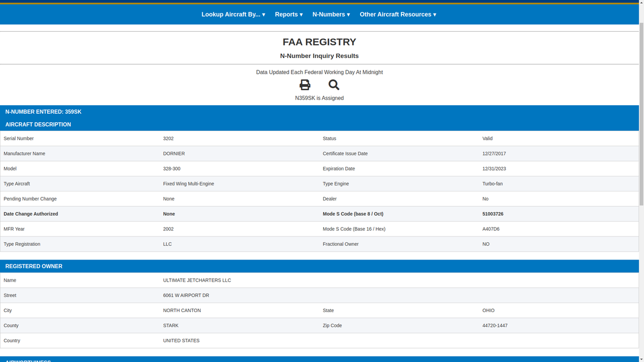Click the Date Change Authorized label

(31, 214)
